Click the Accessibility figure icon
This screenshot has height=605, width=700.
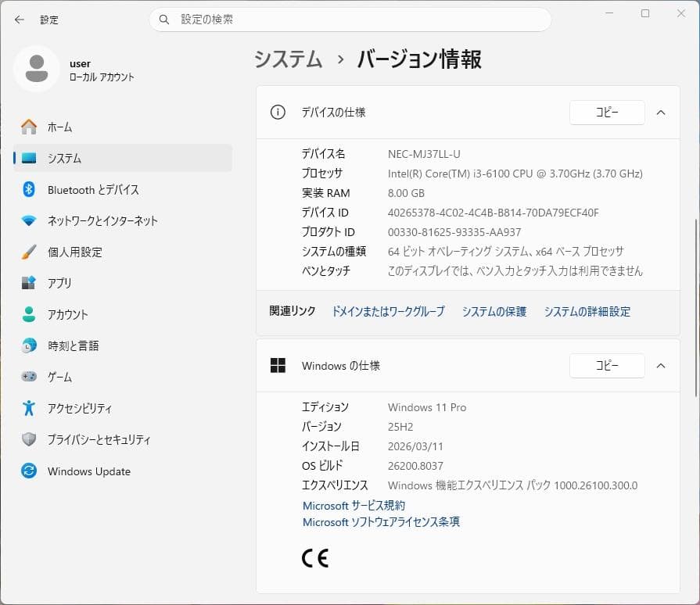(29, 408)
